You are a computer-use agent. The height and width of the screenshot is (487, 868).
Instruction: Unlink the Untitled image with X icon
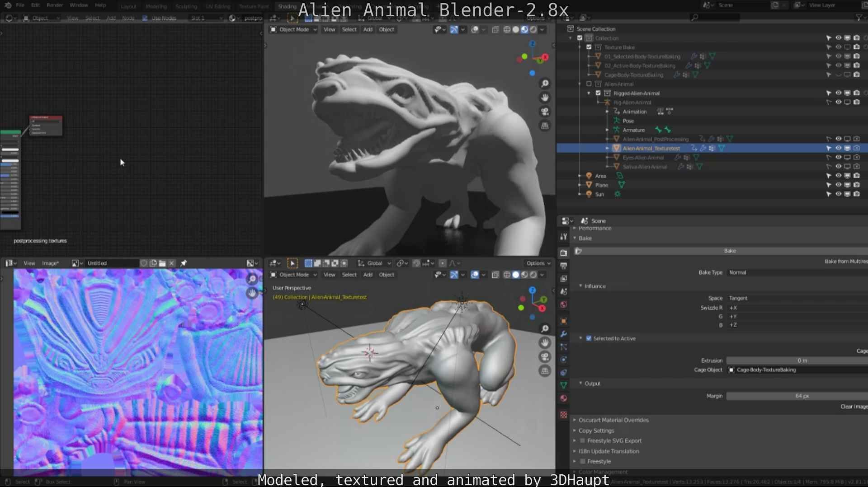click(171, 263)
